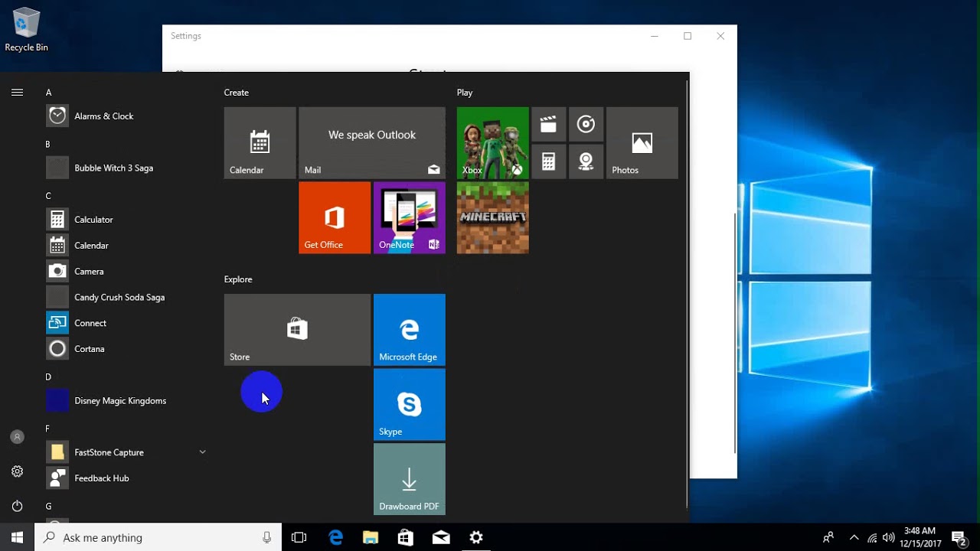This screenshot has height=551, width=980.
Task: Jump to letter C section header
Action: (48, 196)
